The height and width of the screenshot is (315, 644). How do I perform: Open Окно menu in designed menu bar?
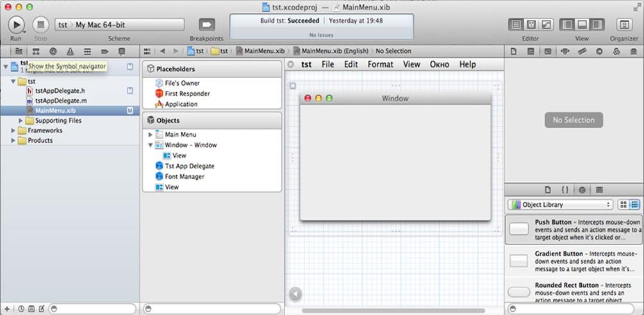coord(440,65)
